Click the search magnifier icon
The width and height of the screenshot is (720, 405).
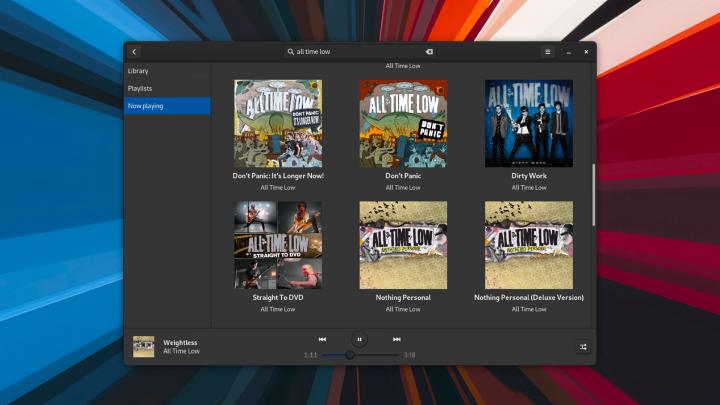(x=291, y=51)
